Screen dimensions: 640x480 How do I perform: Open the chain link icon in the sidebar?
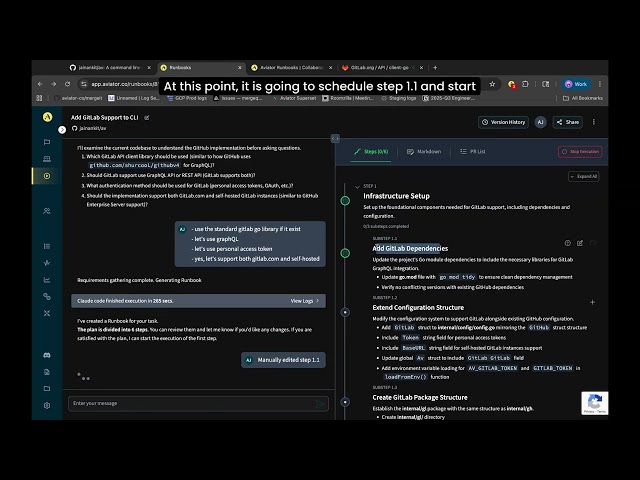point(47,296)
